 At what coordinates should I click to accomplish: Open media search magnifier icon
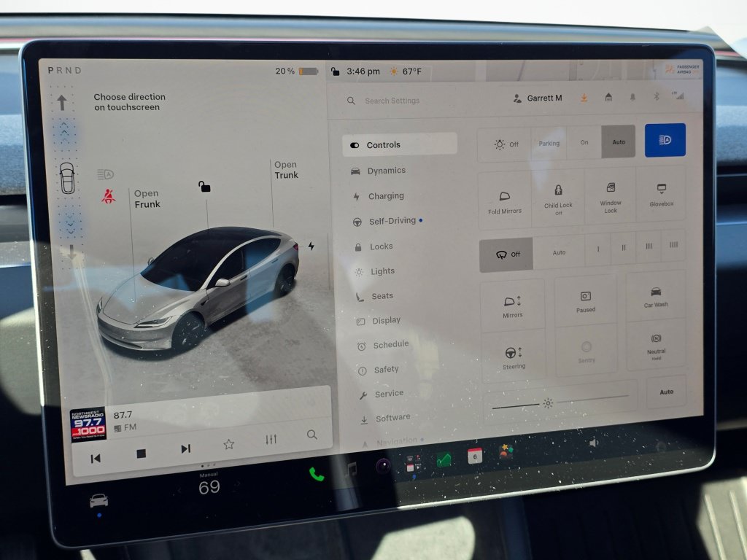coord(312,435)
